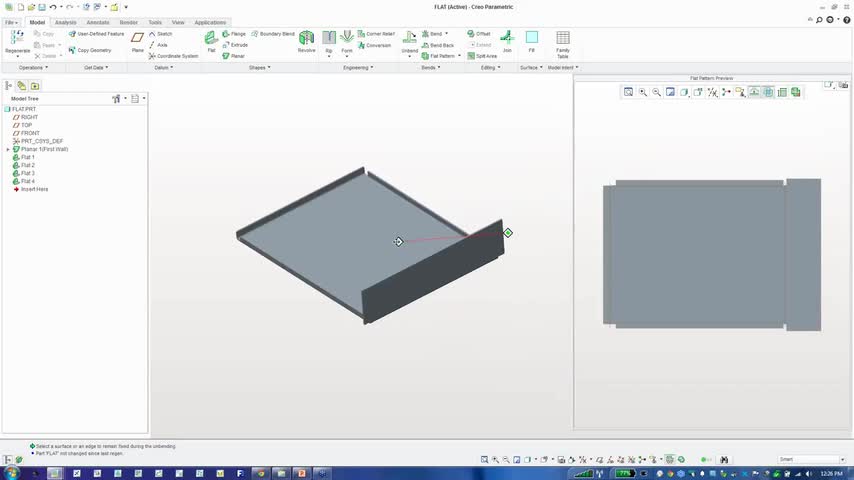Viewport: 854px width, 480px height.
Task: Toggle the Layers tab icon above Model Tree
Action: coord(22,86)
